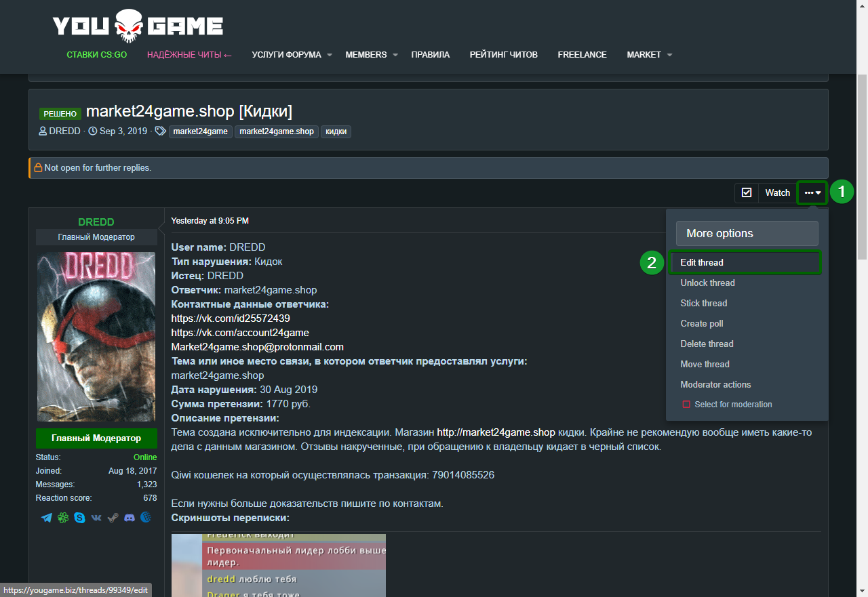The height and width of the screenshot is (597, 868).
Task: Go to MEMBERS nav item
Action: pos(366,55)
